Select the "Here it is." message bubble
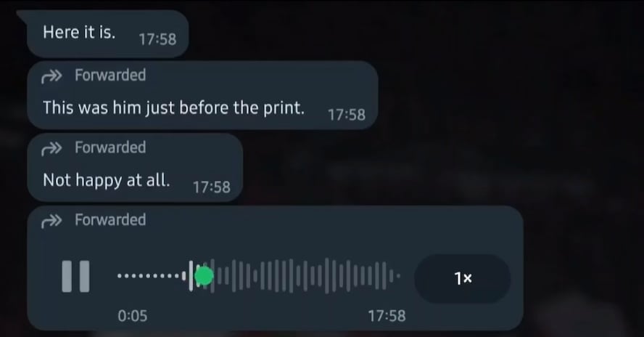The height and width of the screenshot is (337, 644). (107, 33)
